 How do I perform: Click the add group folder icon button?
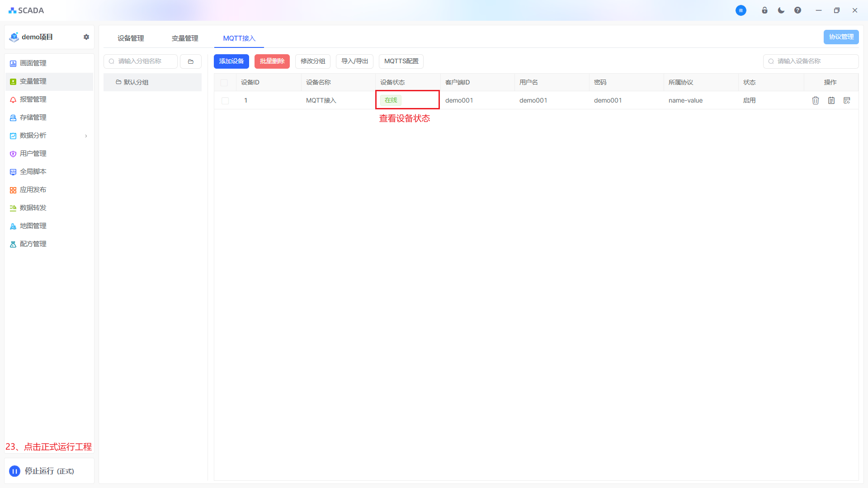(191, 61)
